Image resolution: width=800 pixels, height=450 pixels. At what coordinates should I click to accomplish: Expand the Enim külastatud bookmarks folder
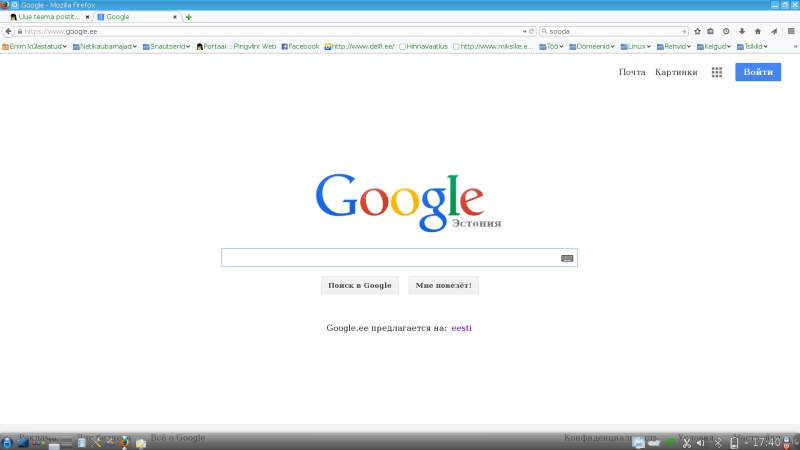(x=35, y=46)
